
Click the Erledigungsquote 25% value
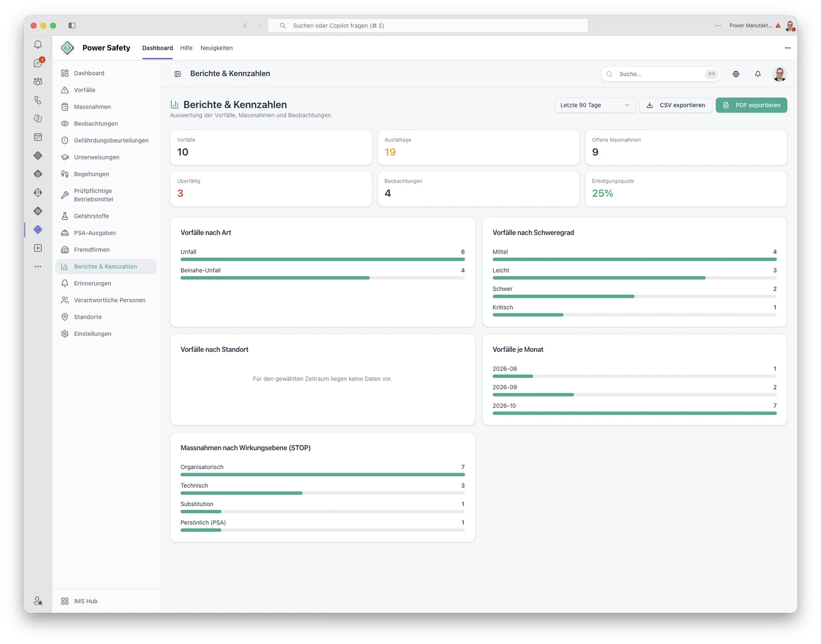pos(602,193)
